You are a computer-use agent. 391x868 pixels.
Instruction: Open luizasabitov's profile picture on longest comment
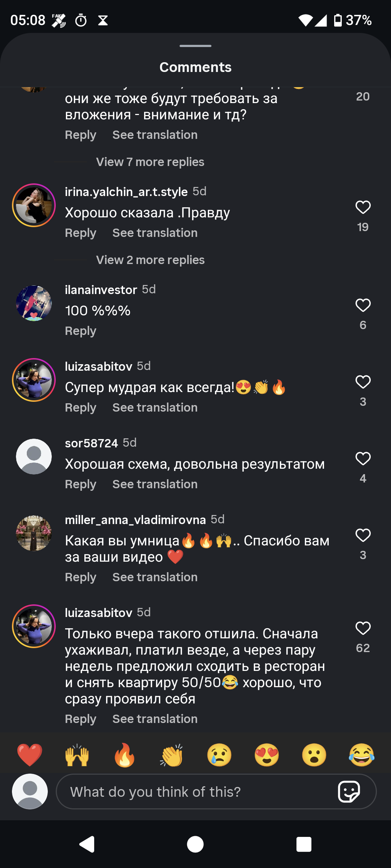click(34, 626)
